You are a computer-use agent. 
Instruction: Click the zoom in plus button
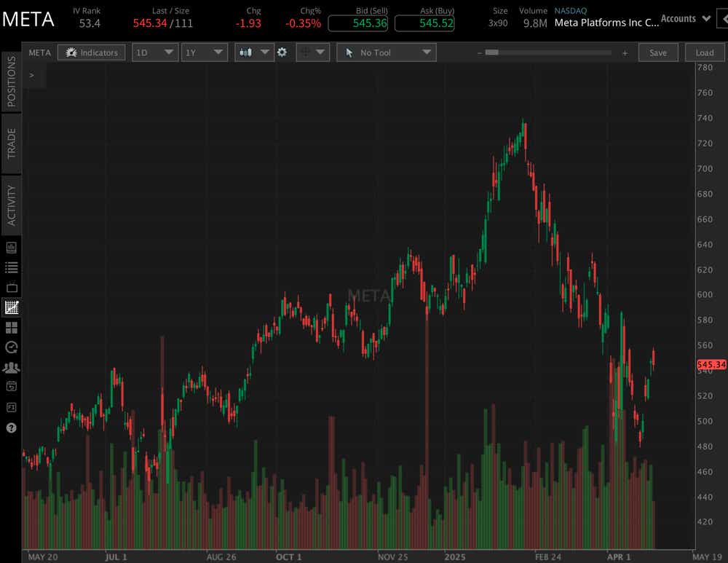625,53
